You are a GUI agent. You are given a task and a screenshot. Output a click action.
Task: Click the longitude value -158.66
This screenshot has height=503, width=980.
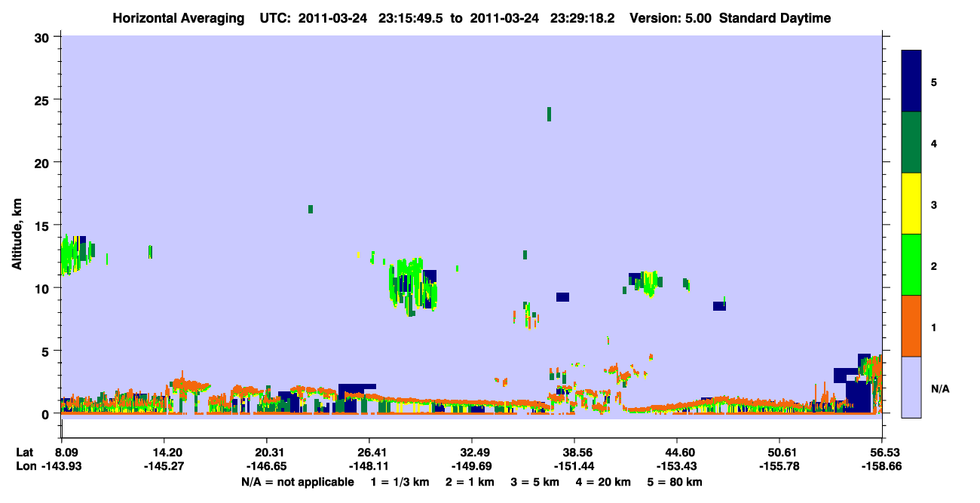click(882, 466)
